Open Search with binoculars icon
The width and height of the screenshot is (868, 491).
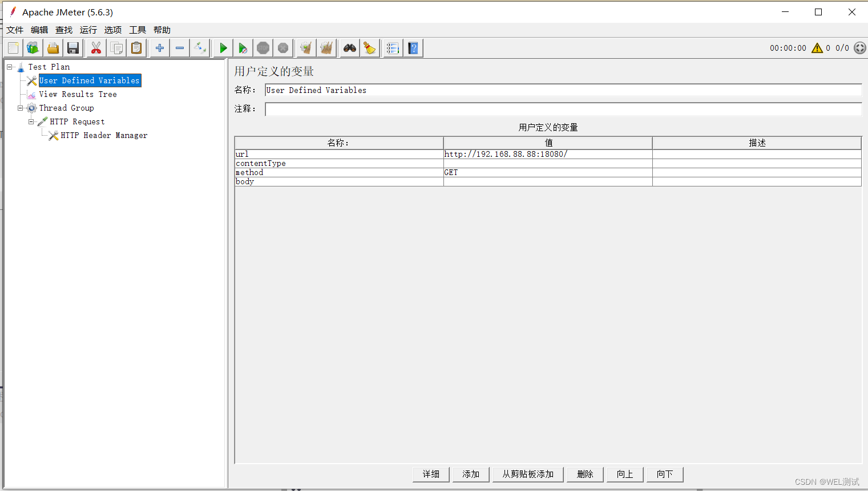[x=350, y=48]
